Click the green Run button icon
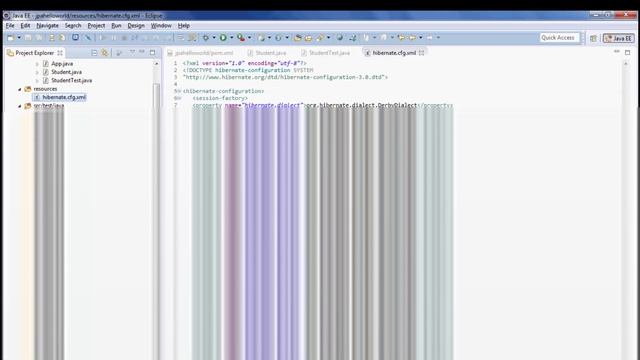640x360 pixels. (x=223, y=38)
